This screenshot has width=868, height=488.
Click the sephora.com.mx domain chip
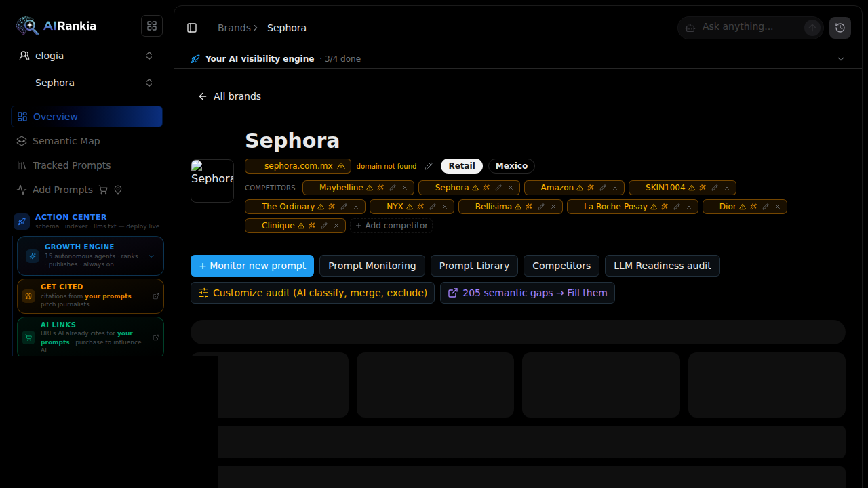coord(298,166)
